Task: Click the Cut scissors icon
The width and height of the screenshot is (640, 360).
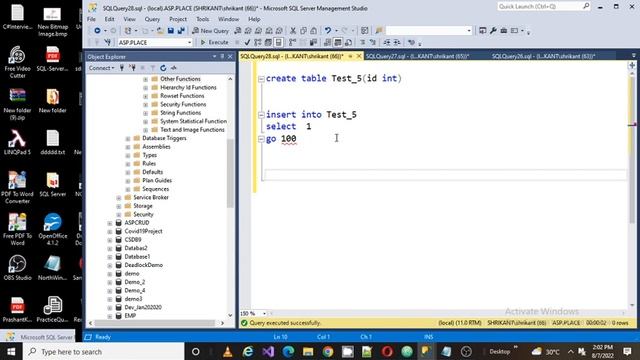Action: tap(293, 31)
